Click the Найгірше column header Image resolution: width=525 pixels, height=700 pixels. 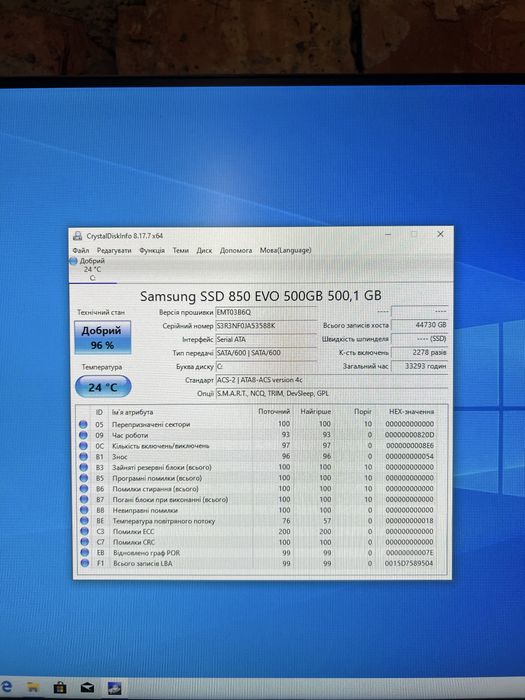(316, 411)
